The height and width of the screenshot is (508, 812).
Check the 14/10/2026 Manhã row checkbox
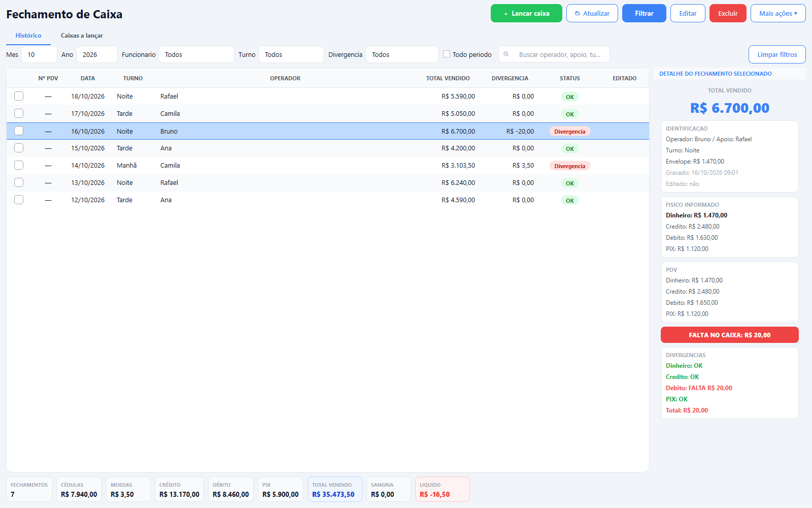(19, 165)
